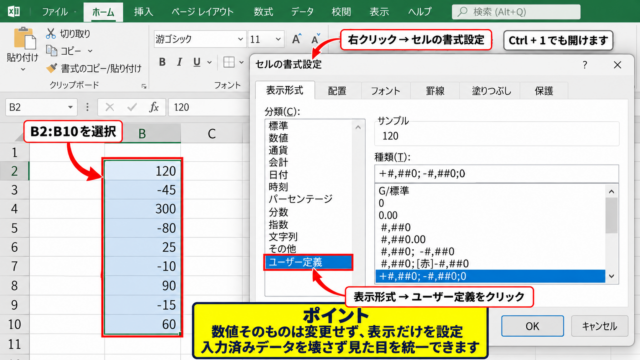Click 書式のコピー/貼り付け button
This screenshot has width=640, height=360.
coord(101,69)
